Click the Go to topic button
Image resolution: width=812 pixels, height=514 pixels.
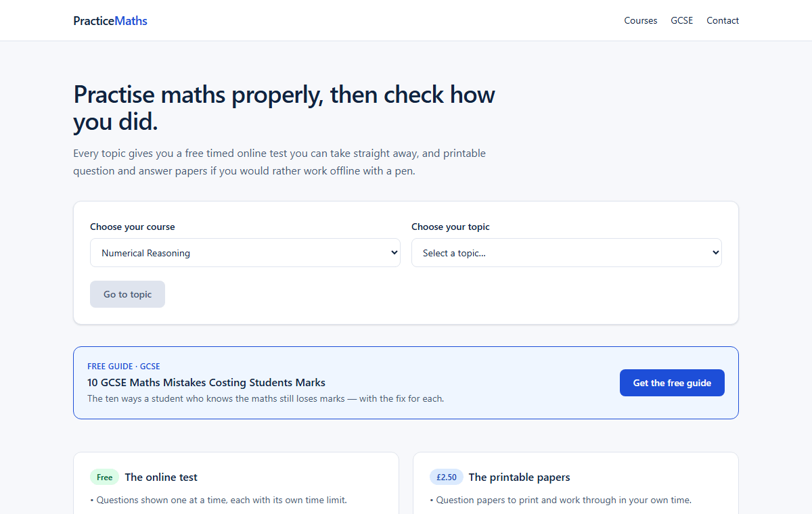(x=127, y=294)
